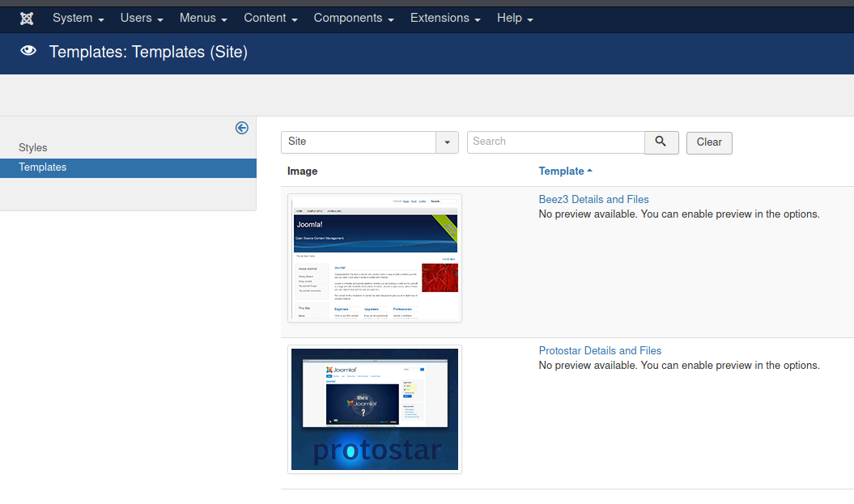Go to Styles in the sidebar
This screenshot has height=504, width=854.
pos(32,147)
